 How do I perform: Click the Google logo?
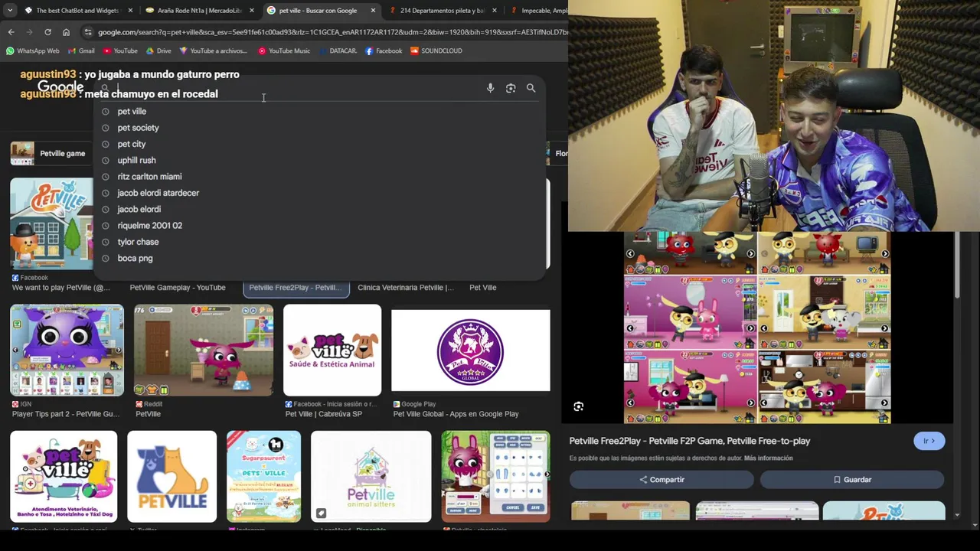click(x=60, y=86)
